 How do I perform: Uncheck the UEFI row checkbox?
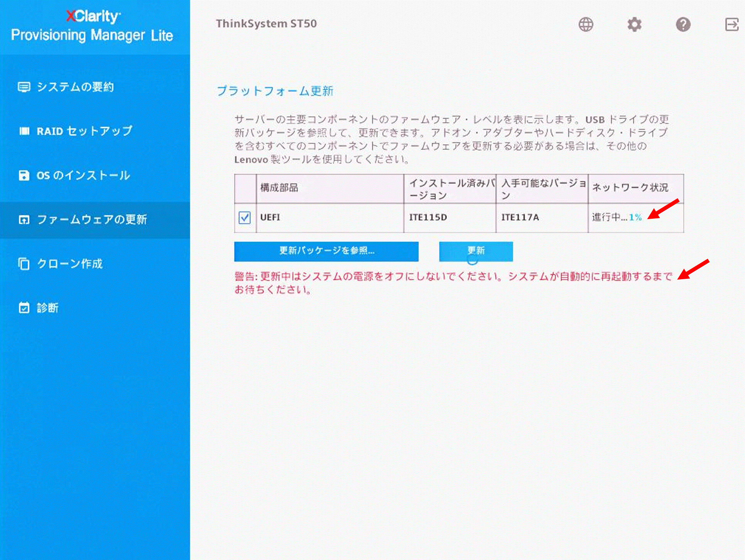point(244,218)
